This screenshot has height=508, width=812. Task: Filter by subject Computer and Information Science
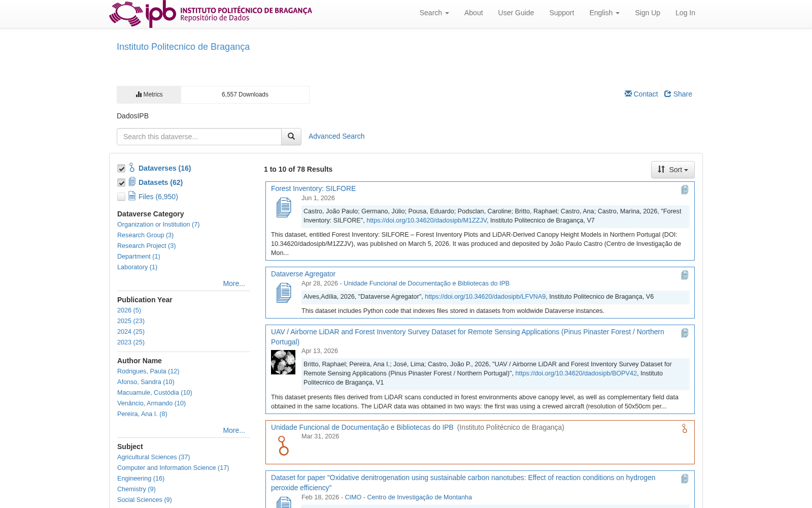click(x=173, y=468)
